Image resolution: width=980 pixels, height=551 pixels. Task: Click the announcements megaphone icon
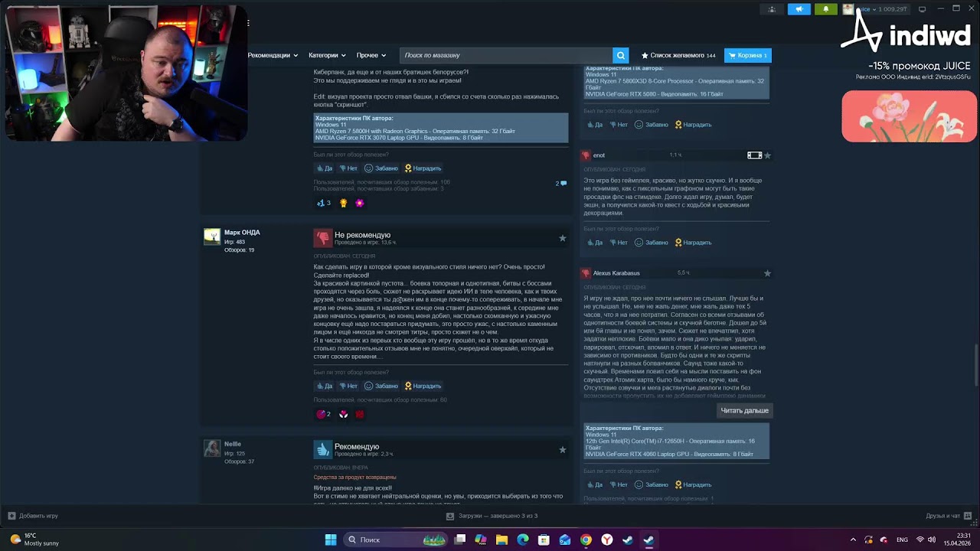point(799,9)
